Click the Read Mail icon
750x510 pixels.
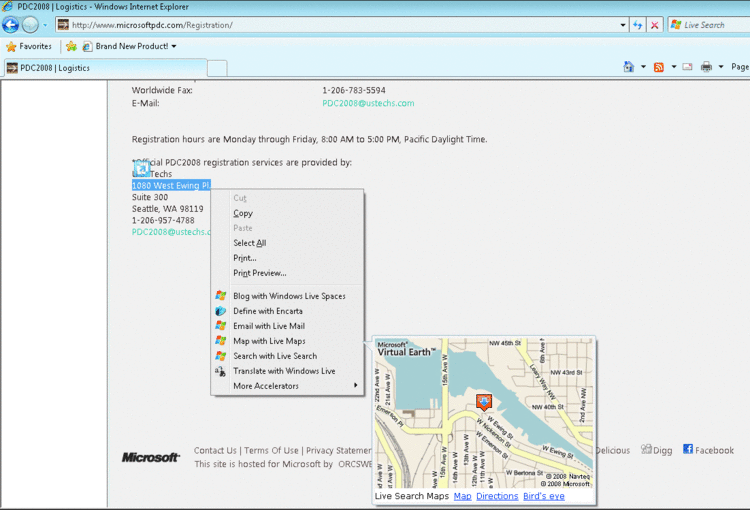click(687, 67)
